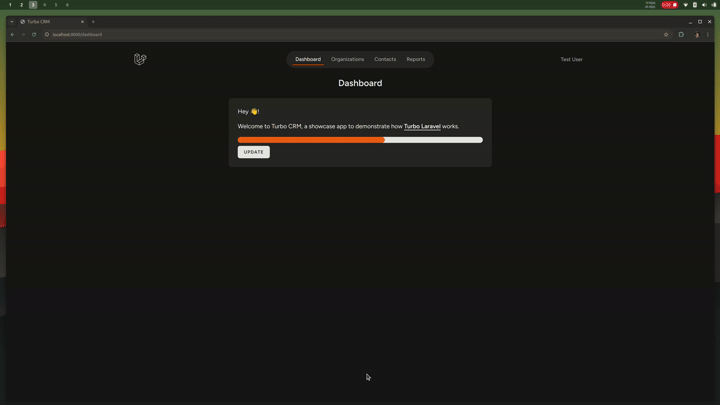Reload the page with the refresh icon
The height and width of the screenshot is (405, 720).
click(x=34, y=34)
